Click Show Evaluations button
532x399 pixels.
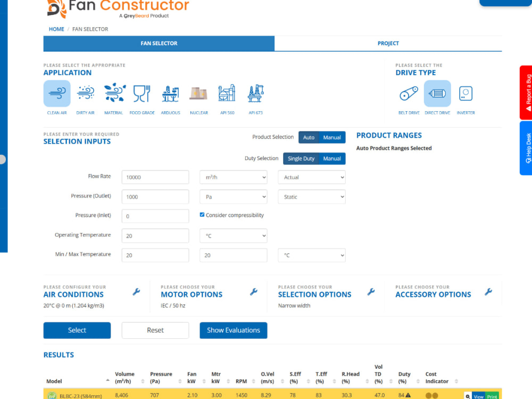234,330
